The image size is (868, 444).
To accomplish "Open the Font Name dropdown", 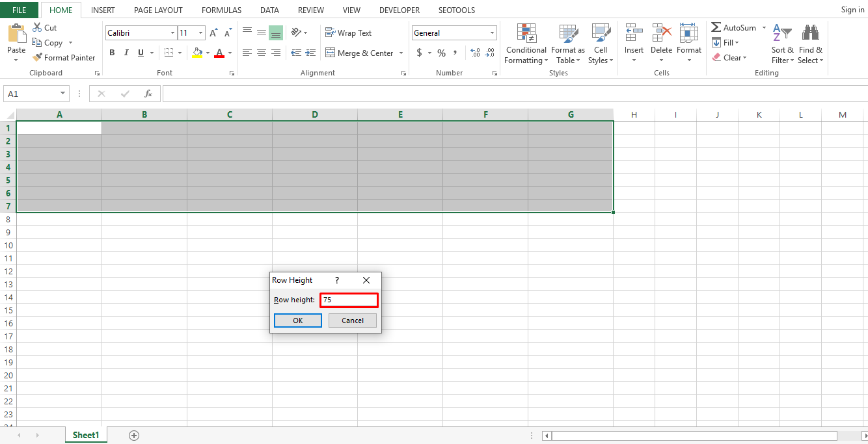I will click(x=172, y=33).
